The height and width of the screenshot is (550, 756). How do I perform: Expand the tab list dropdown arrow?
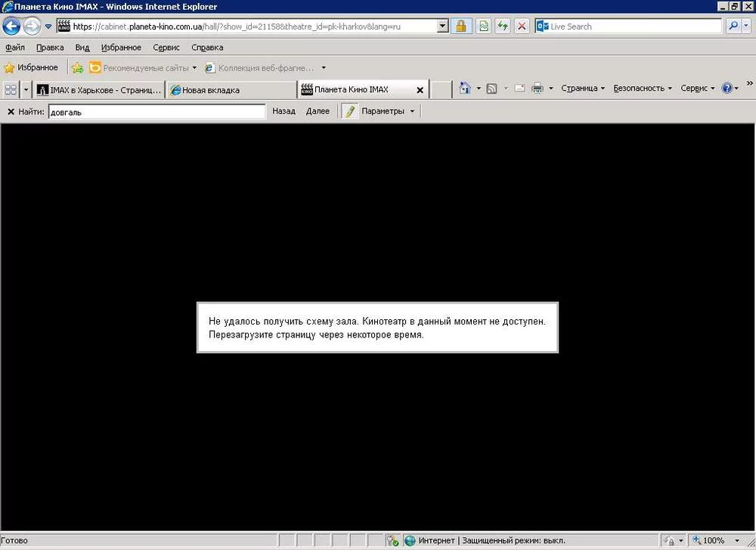[26, 89]
